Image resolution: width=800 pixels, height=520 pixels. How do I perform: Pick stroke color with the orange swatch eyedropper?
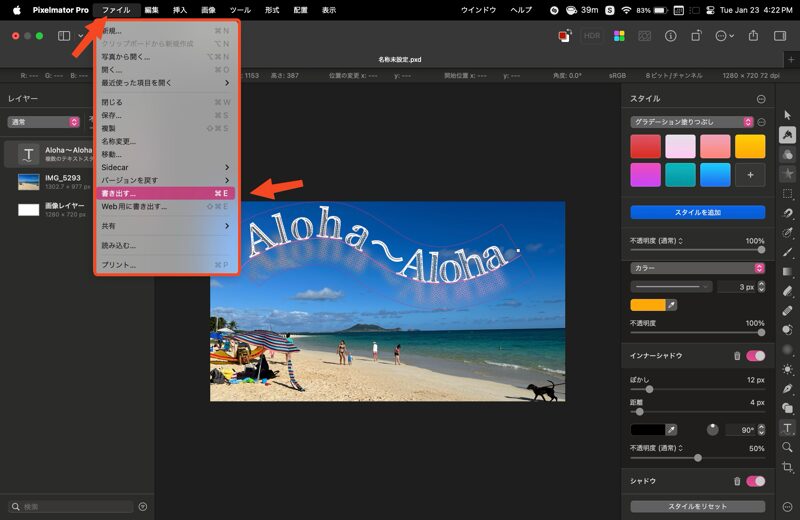point(671,305)
